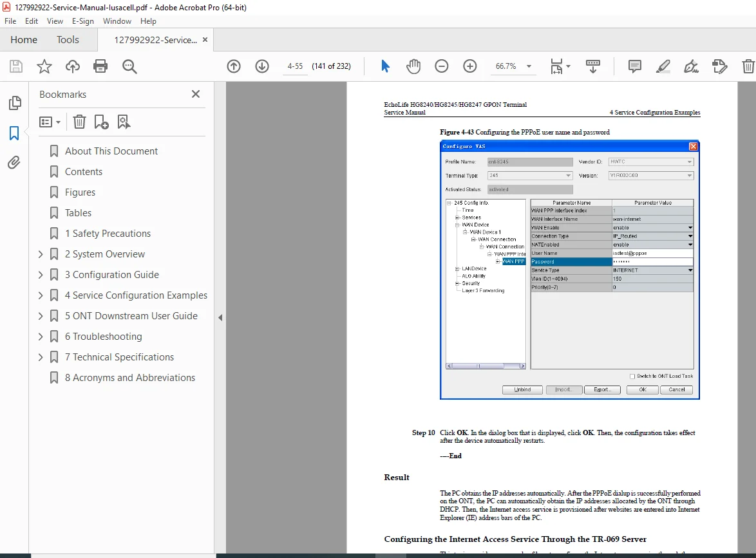Image resolution: width=756 pixels, height=558 pixels.
Task: Activate the Hand pan tool
Action: [x=413, y=66]
